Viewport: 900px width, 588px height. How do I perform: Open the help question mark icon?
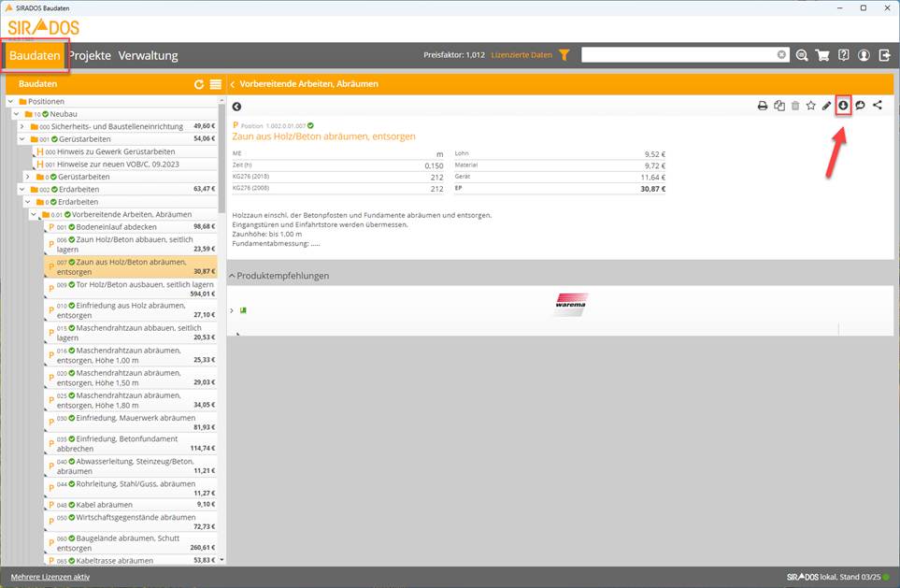(x=843, y=55)
